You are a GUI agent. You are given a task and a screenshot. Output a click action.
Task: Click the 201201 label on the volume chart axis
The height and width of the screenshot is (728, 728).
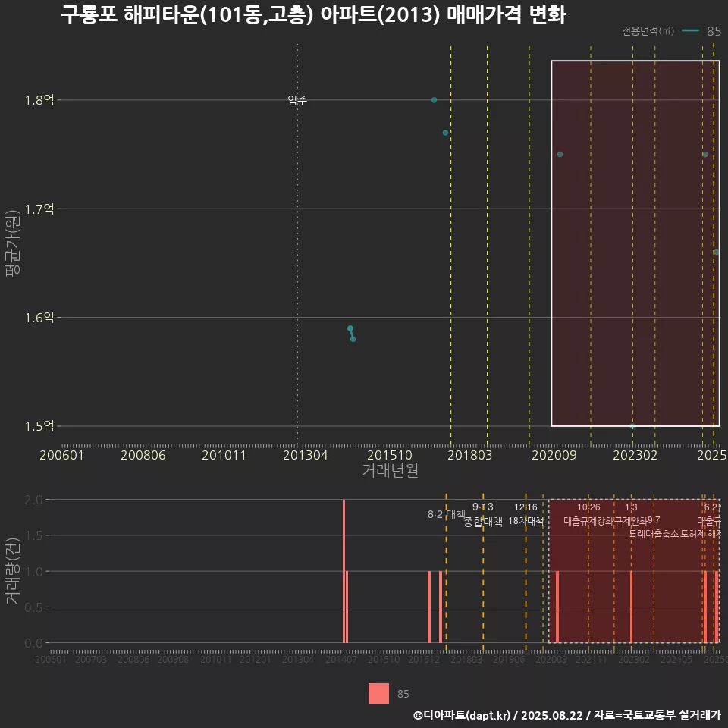click(256, 659)
